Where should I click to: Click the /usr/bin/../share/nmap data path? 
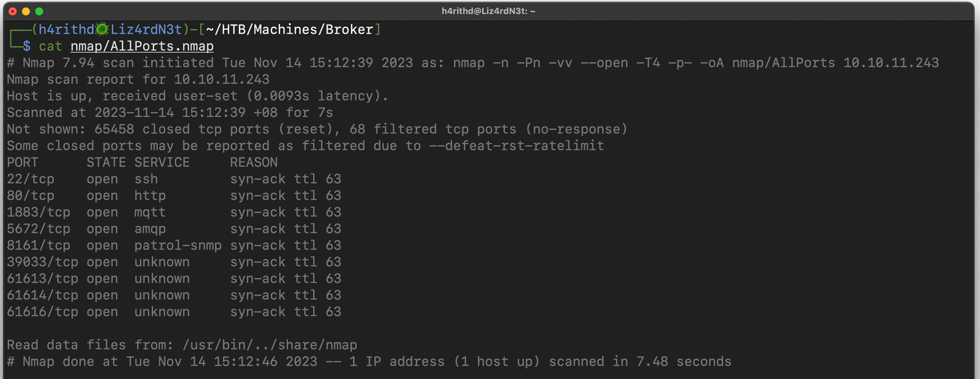[x=269, y=345]
